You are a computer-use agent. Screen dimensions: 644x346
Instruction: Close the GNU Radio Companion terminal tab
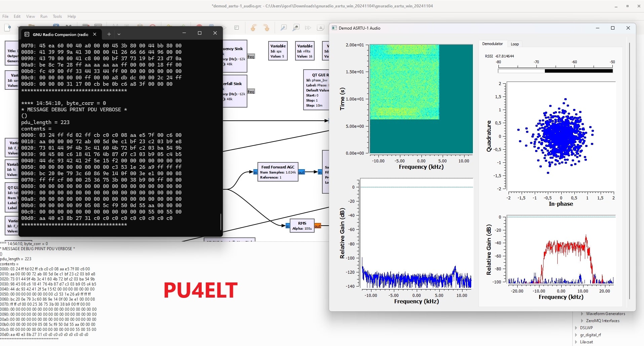click(95, 34)
